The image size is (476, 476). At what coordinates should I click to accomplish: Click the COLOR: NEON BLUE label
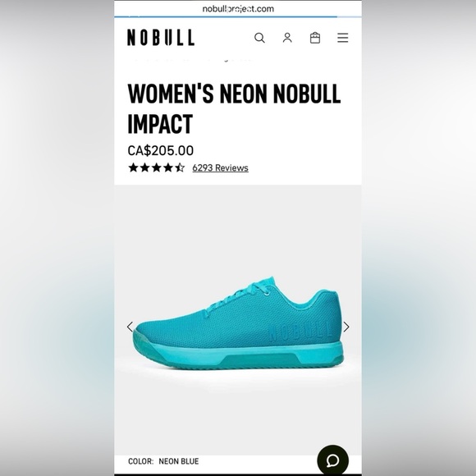click(163, 461)
